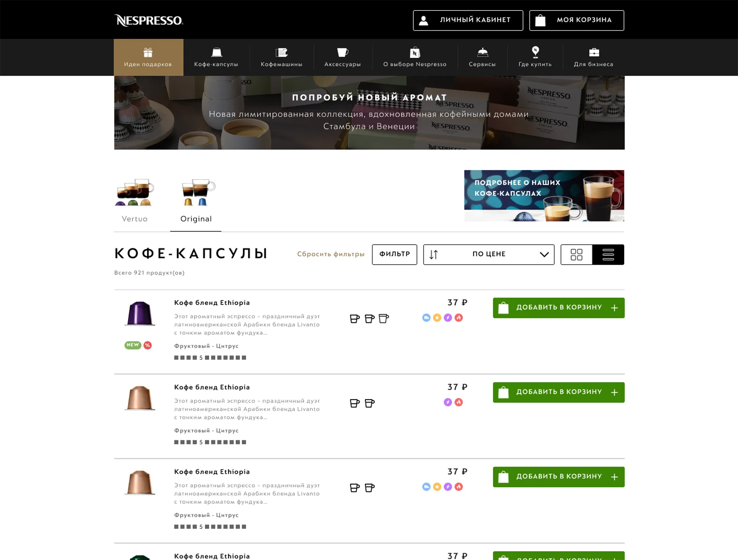The height and width of the screenshot is (560, 738).
Task: Click the briefcase Для бизнеса icon
Action: 594,52
